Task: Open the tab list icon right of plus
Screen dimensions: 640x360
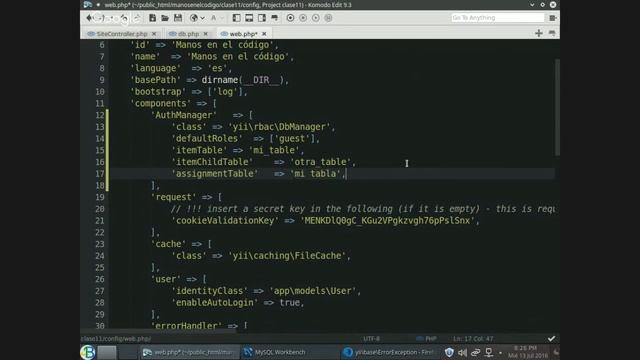Action: (552, 33)
